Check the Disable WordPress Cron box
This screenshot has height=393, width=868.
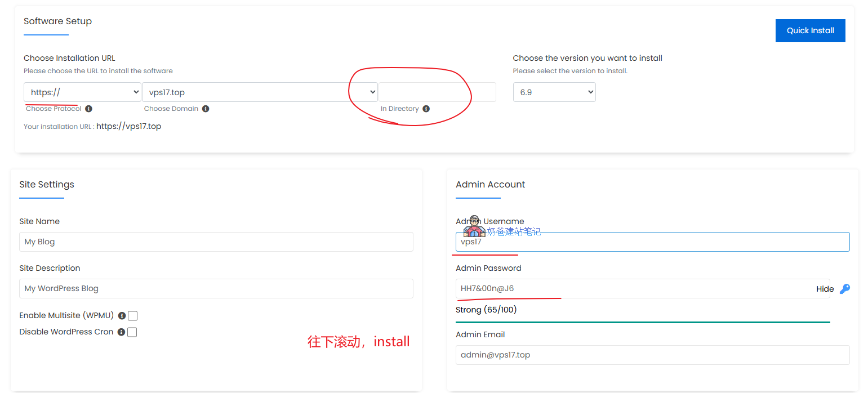tap(132, 332)
